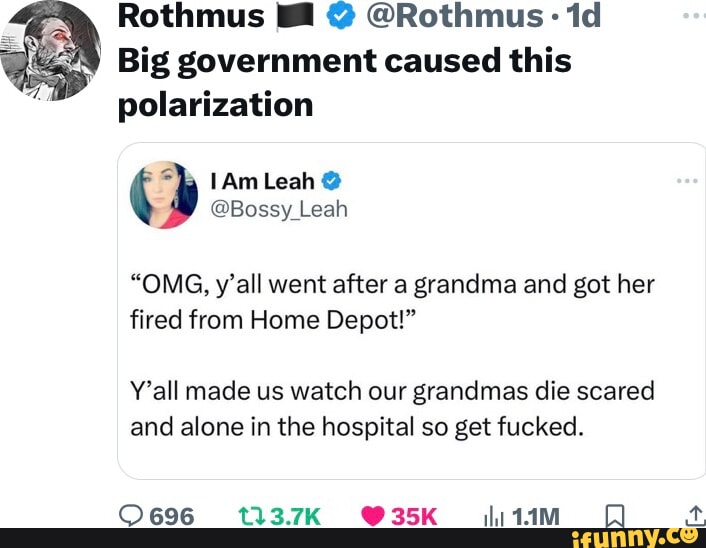Click the 1d timestamp
706x548 pixels.
click(584, 16)
